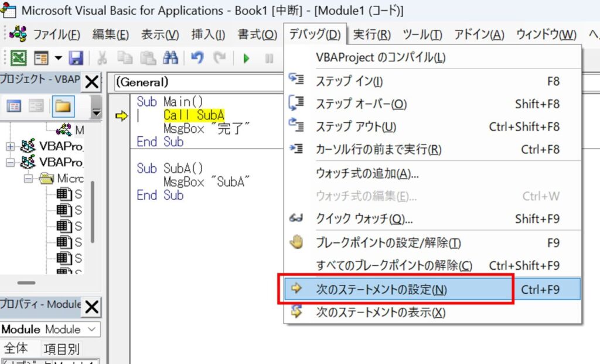Collapse the expanded VBAProject tree node
Viewport: 600px width, 364px height.
point(11,163)
